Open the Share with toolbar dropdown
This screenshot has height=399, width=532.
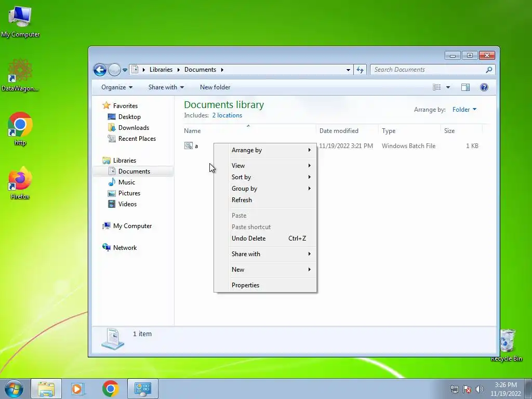pyautogui.click(x=166, y=87)
